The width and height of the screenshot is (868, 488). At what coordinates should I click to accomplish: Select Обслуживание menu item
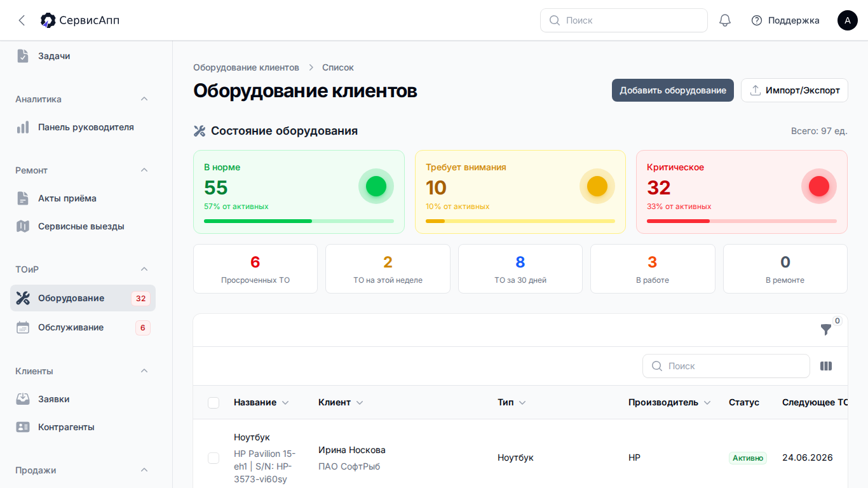[x=83, y=327]
